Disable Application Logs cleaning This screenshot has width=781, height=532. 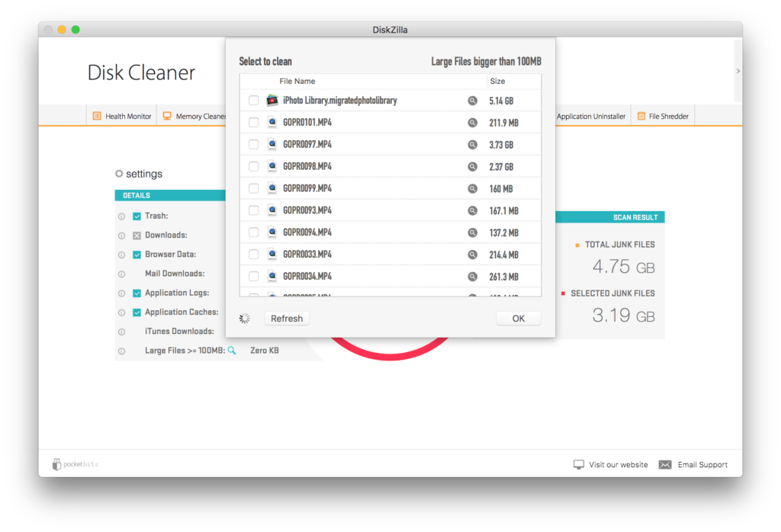point(137,293)
